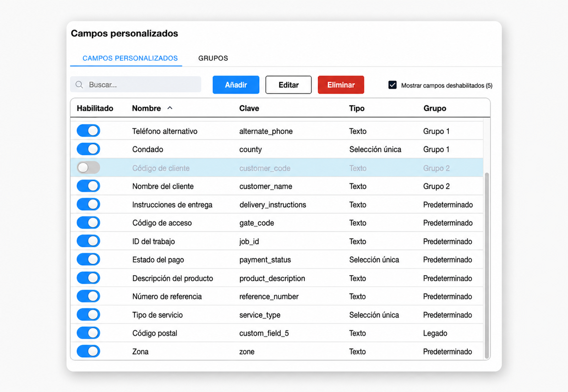
Task: Click the delivery_instructions key cell
Action: pyautogui.click(x=273, y=205)
